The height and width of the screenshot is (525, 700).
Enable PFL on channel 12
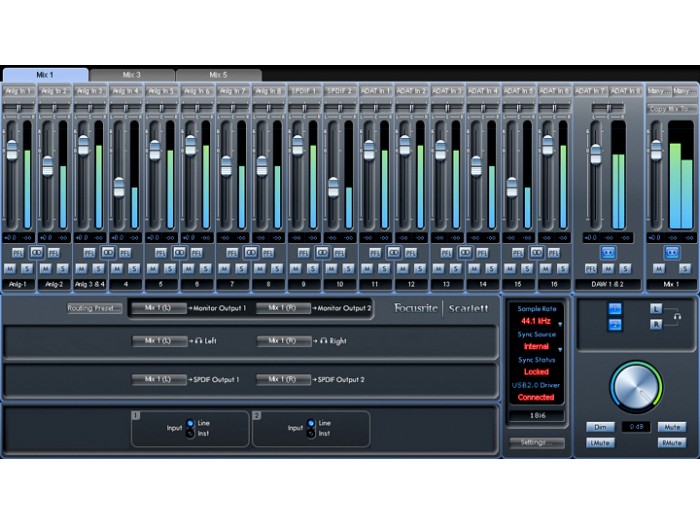pos(411,254)
